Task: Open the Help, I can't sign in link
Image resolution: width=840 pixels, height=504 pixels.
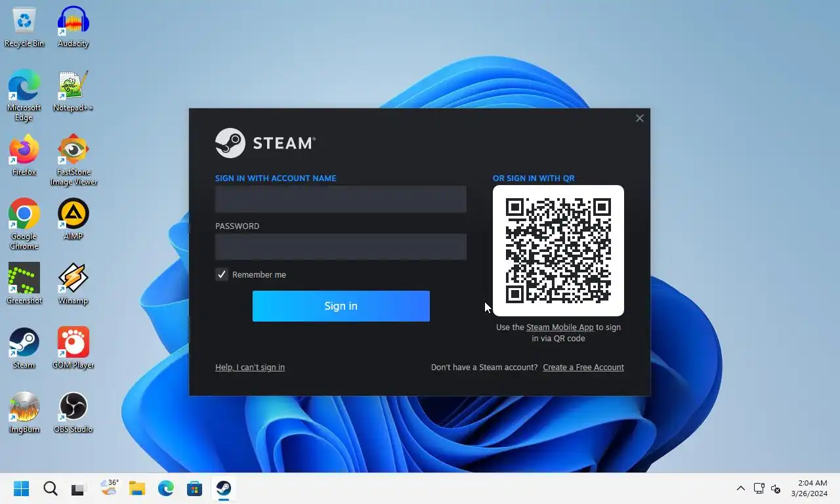Action: click(250, 367)
